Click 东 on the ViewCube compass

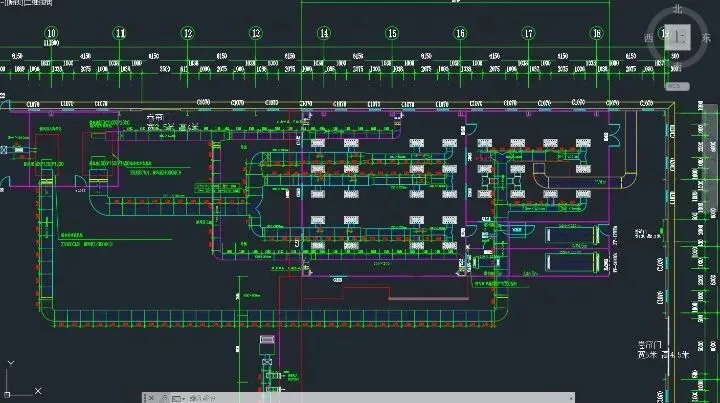pos(706,38)
